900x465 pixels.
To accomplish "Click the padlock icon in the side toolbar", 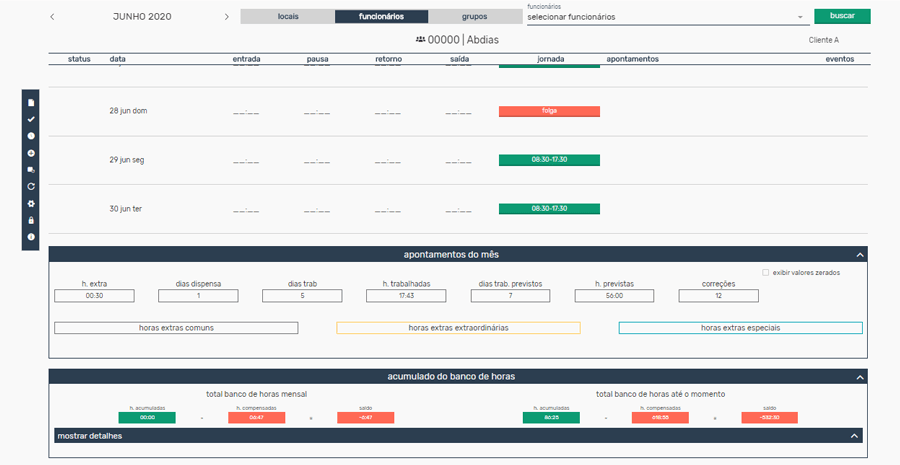I will click(31, 220).
